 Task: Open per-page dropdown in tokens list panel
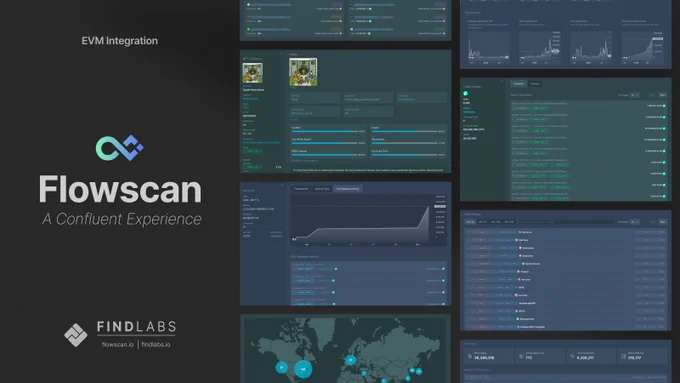(635, 222)
